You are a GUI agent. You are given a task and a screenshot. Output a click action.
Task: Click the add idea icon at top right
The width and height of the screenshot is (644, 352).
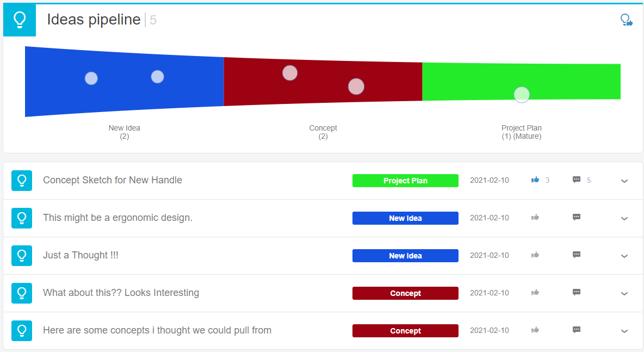627,20
